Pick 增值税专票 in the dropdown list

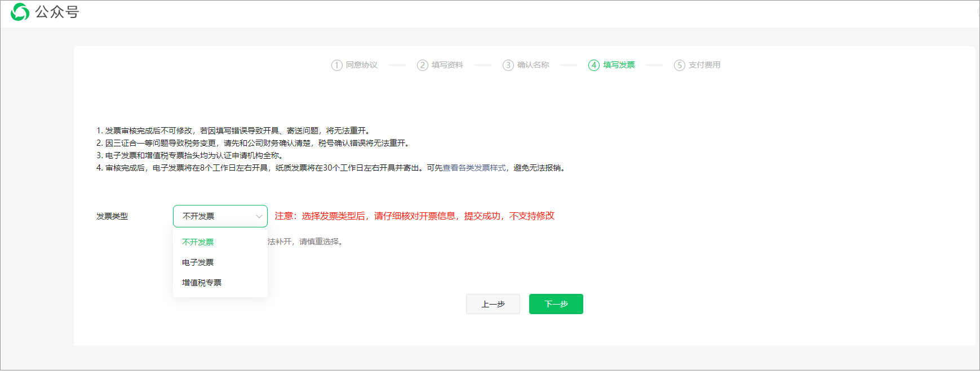[x=202, y=283]
